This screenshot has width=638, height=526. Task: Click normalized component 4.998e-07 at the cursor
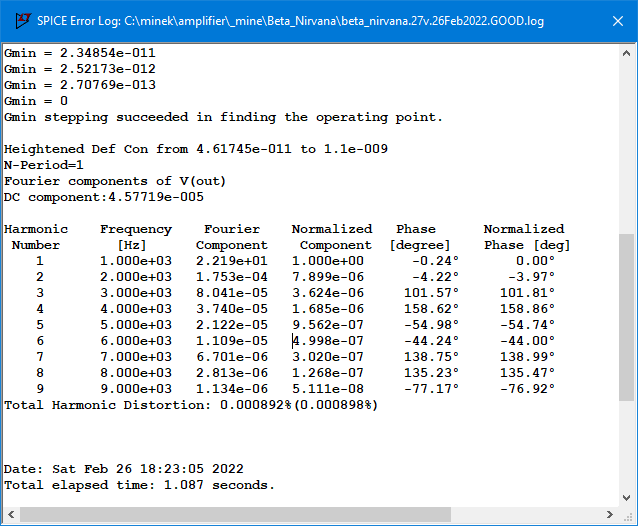click(328, 341)
